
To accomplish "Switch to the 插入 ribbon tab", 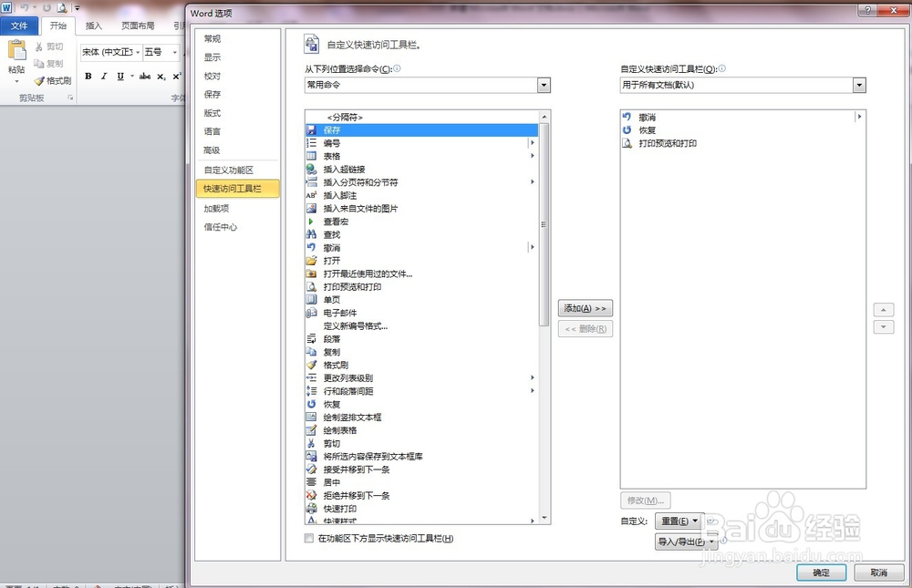I will coord(93,26).
